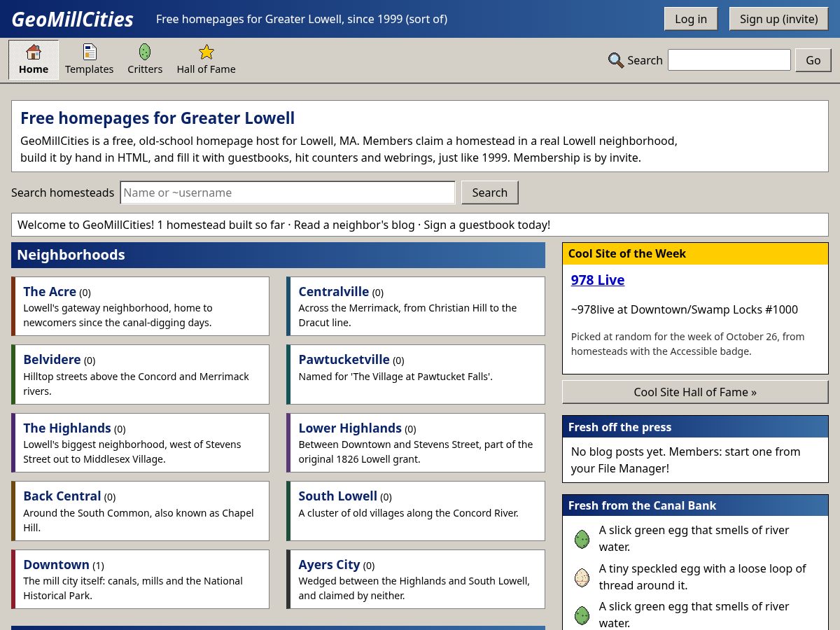
Task: Visit the 978 Live cool site link
Action: (598, 280)
